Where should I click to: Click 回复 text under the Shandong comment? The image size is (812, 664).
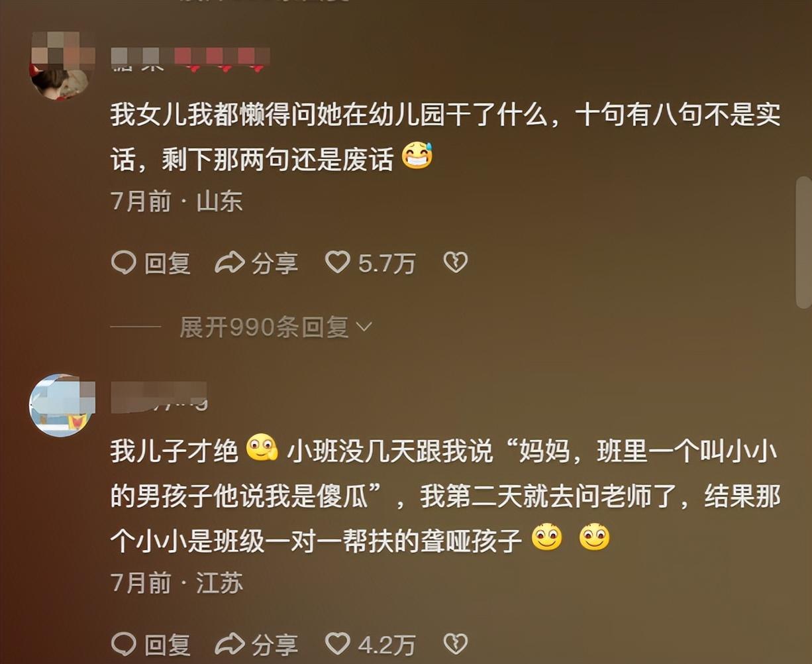(168, 264)
